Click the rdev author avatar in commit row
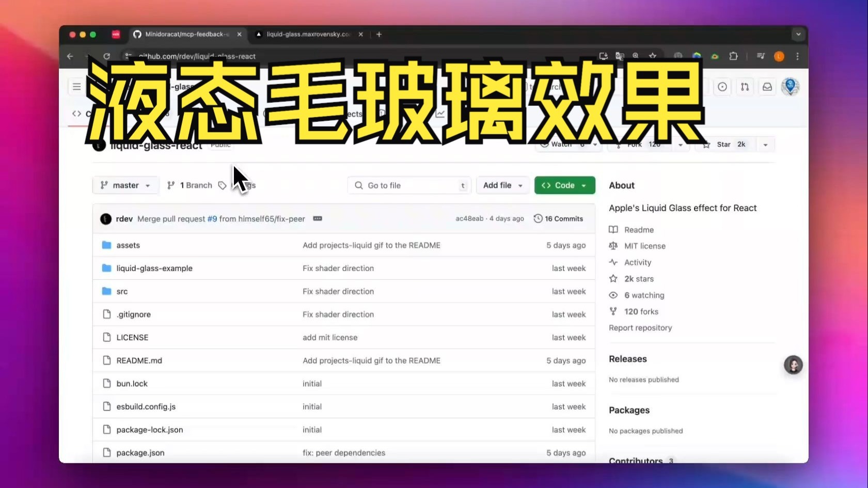The image size is (868, 488). [106, 218]
